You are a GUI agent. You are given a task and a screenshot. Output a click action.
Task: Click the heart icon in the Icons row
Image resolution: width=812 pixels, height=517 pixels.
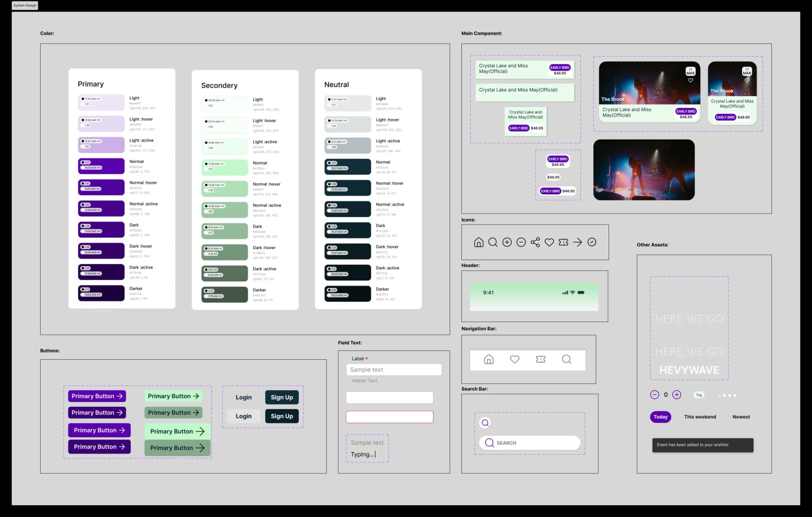click(x=549, y=242)
